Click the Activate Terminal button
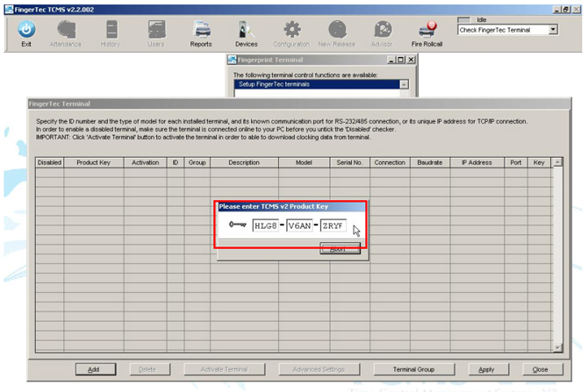 (x=225, y=369)
